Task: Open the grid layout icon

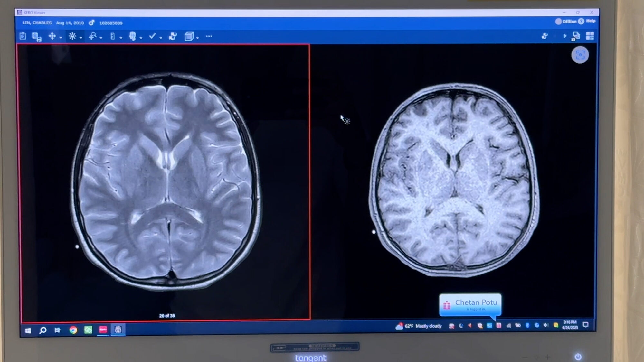Action: pos(590,36)
